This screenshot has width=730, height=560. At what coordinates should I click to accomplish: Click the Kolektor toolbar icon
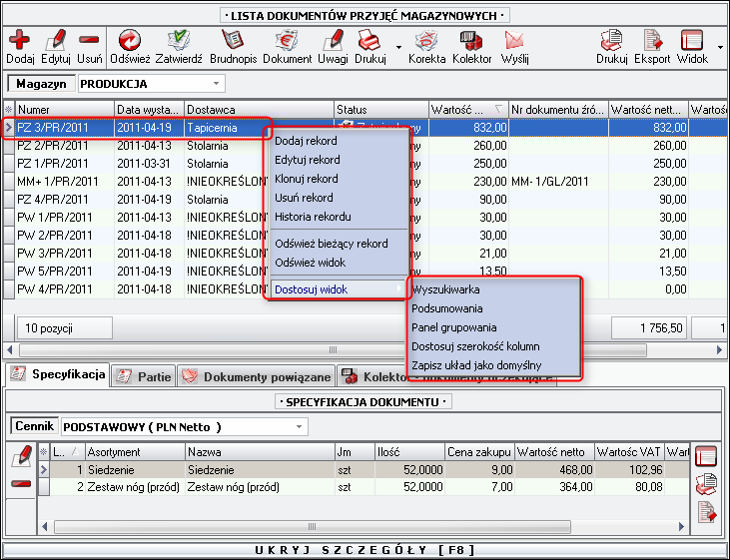click(x=471, y=41)
